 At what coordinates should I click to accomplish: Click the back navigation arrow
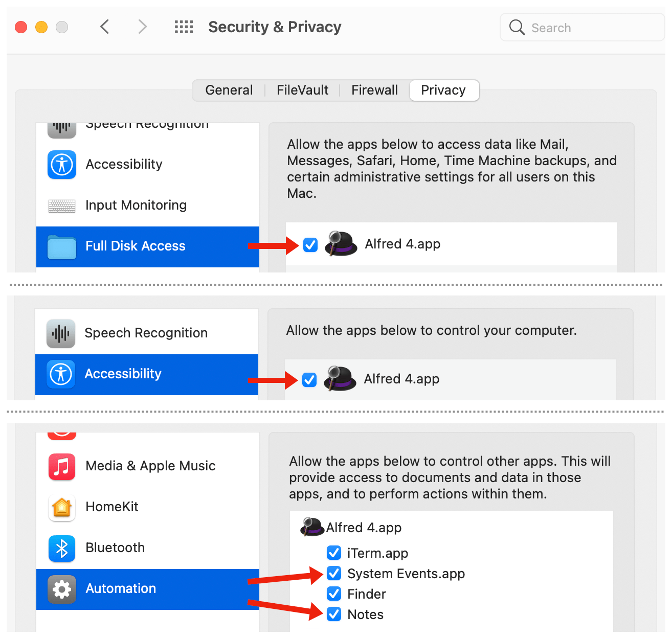pyautogui.click(x=105, y=27)
